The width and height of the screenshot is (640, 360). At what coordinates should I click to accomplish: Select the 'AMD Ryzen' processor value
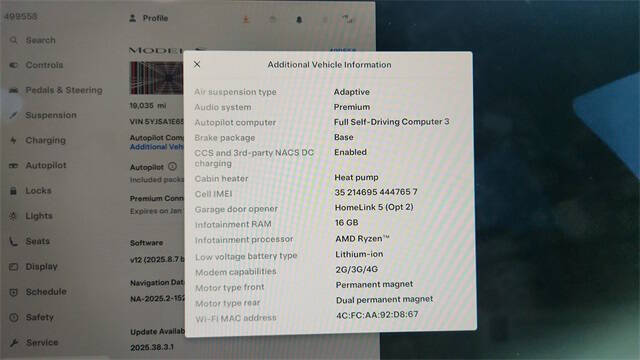pyautogui.click(x=362, y=238)
